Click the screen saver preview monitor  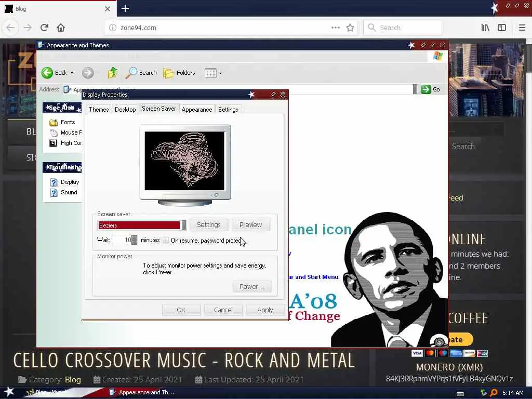(185, 166)
